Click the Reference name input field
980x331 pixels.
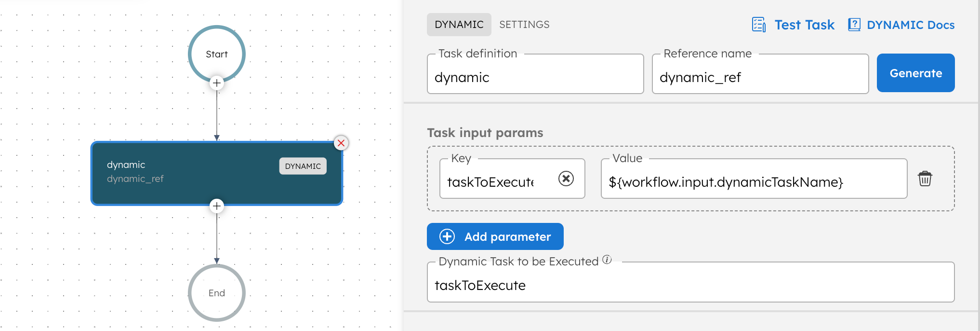tap(760, 74)
